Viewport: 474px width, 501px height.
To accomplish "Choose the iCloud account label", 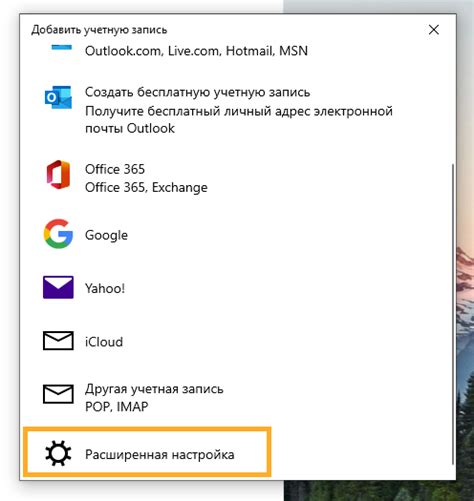I will coord(104,342).
